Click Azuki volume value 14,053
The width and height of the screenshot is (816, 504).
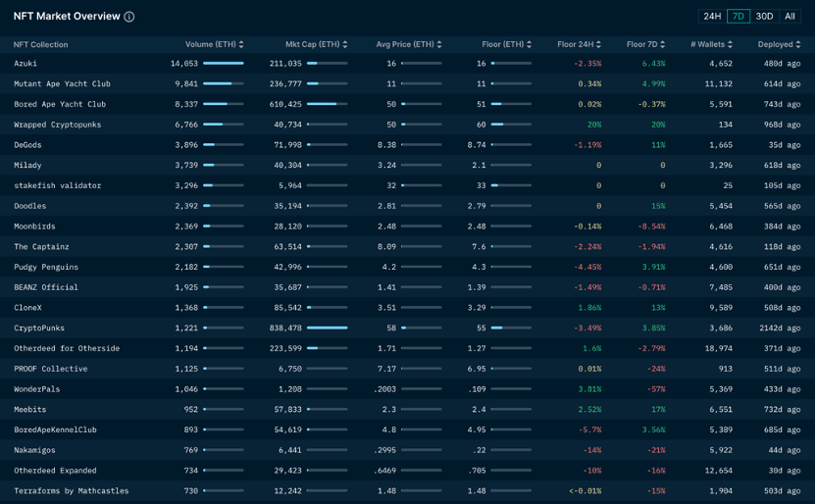[184, 64]
